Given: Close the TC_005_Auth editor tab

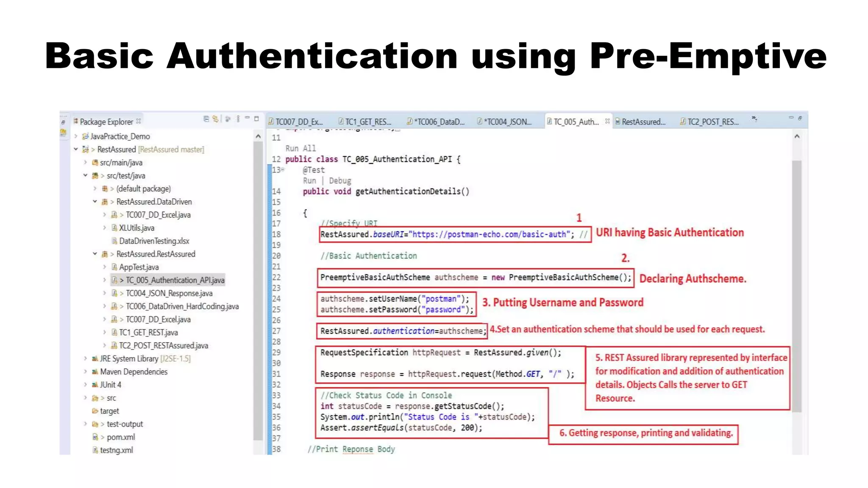Looking at the screenshot, I should (607, 121).
